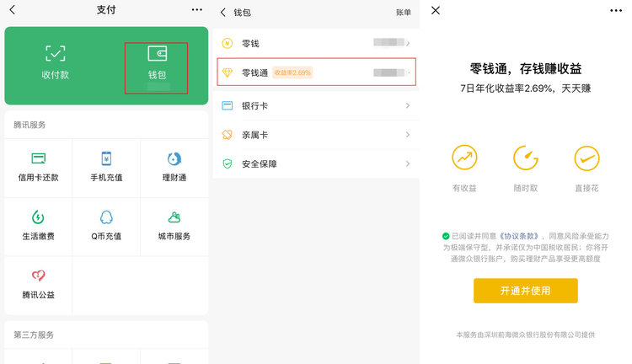Open the 零钱通 row

316,72
